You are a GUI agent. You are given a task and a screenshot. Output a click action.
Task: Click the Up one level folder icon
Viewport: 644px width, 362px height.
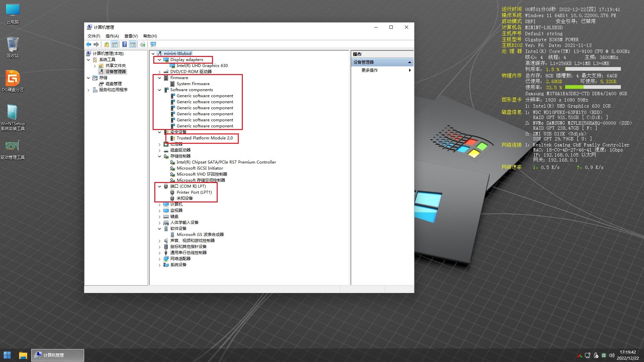[106, 44]
